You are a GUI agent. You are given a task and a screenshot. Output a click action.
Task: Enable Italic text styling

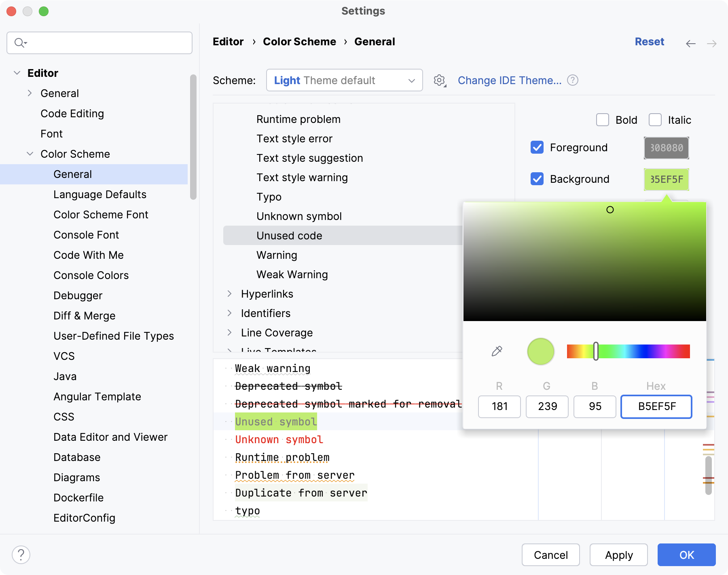click(x=655, y=120)
